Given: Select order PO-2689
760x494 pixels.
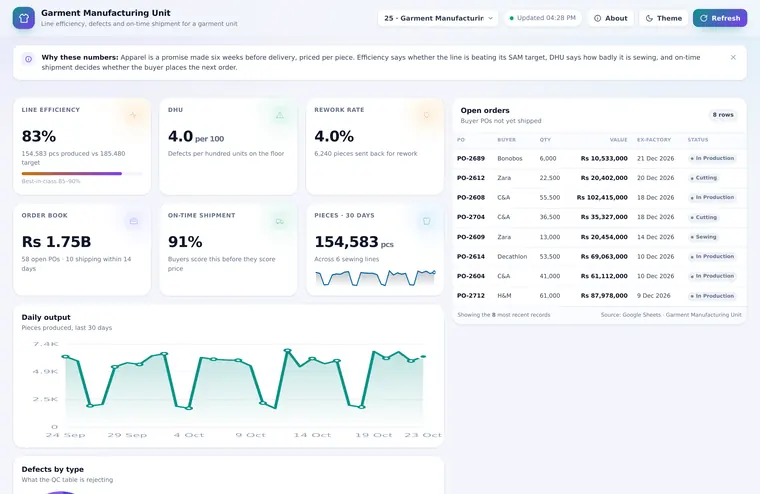Looking at the screenshot, I should point(600,159).
